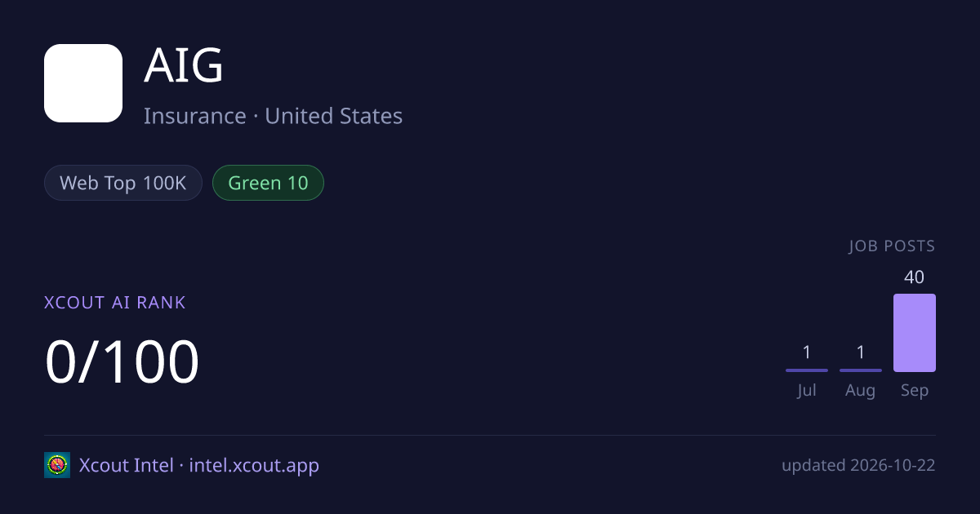Click the white AIG company logo placeholder
Viewport: 980px width, 514px height.
pyautogui.click(x=83, y=83)
